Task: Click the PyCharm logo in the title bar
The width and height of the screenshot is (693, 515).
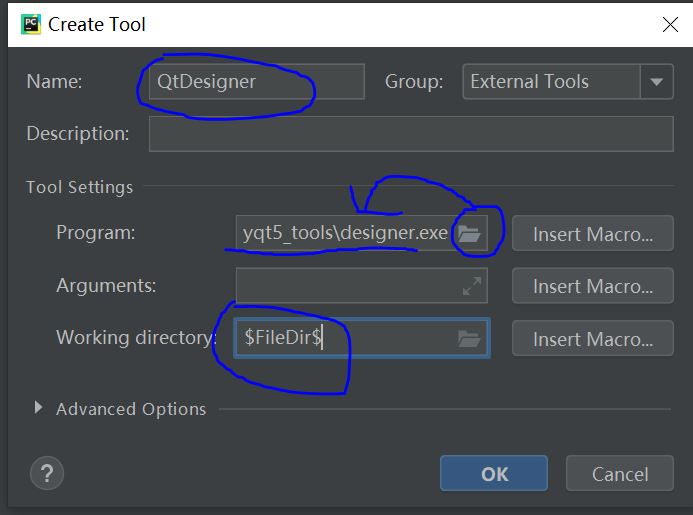Action: tap(30, 24)
